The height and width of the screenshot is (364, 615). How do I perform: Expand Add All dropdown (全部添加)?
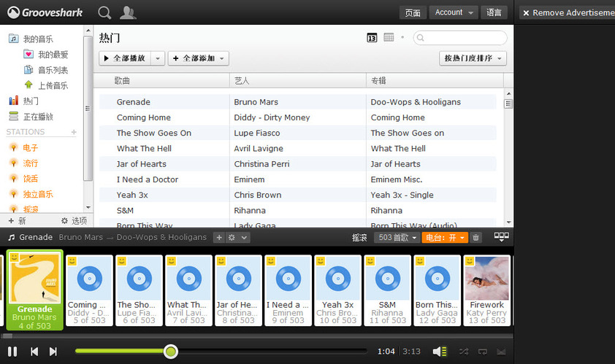[199, 58]
